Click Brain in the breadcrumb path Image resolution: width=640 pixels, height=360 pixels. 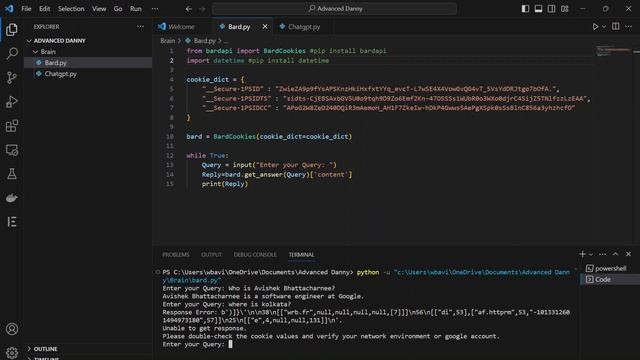point(167,41)
